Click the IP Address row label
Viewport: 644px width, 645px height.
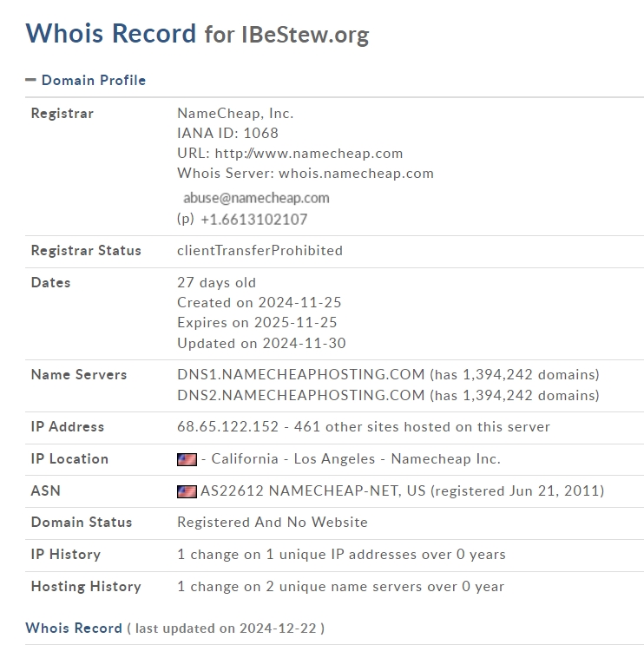point(68,426)
